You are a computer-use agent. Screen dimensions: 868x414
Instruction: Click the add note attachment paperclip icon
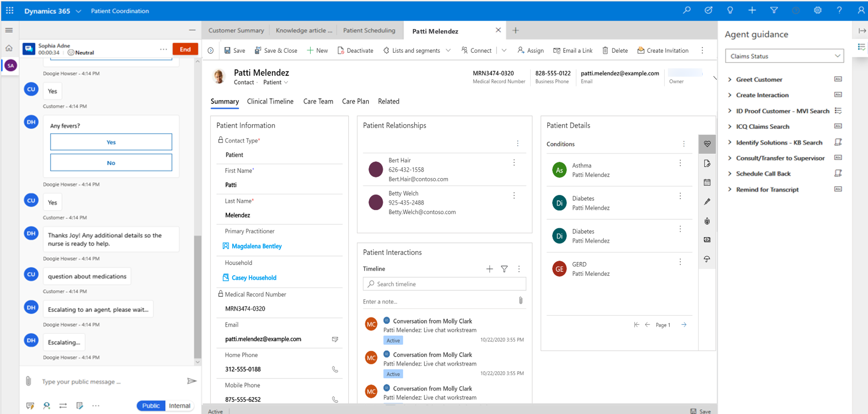coord(520,301)
